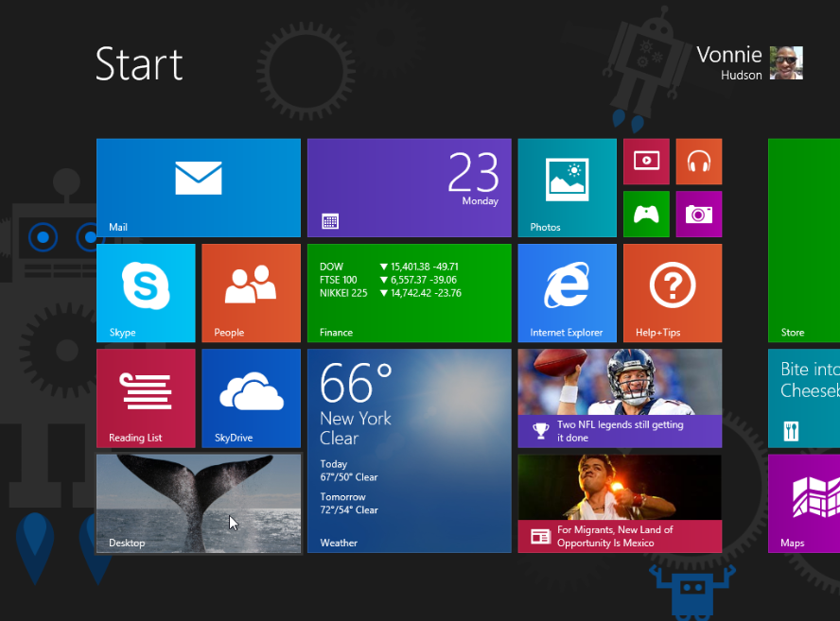Click the trophy icon on Sports tile
Image resolution: width=840 pixels, height=621 pixels.
(540, 430)
